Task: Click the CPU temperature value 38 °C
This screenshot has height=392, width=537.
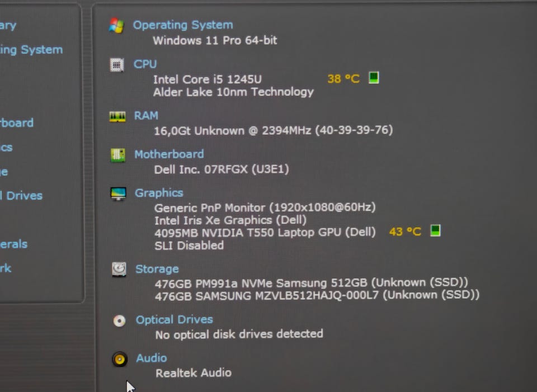Action: pyautogui.click(x=343, y=79)
